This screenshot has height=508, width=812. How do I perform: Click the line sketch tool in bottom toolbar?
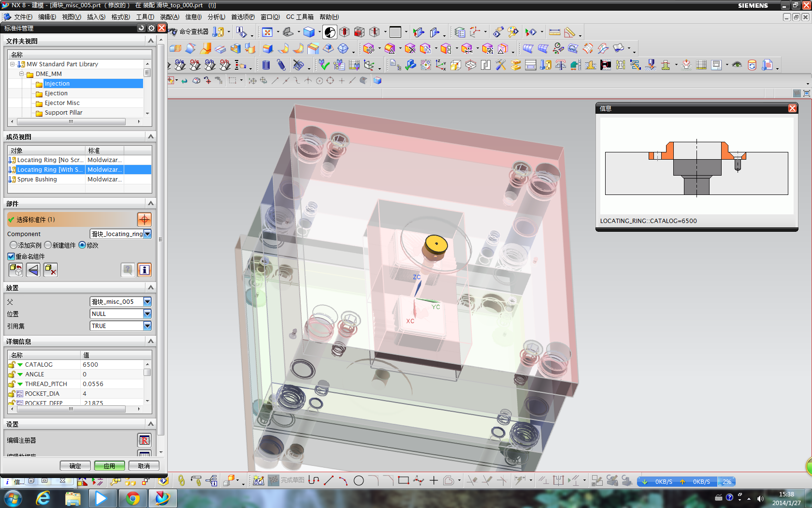[x=329, y=480]
